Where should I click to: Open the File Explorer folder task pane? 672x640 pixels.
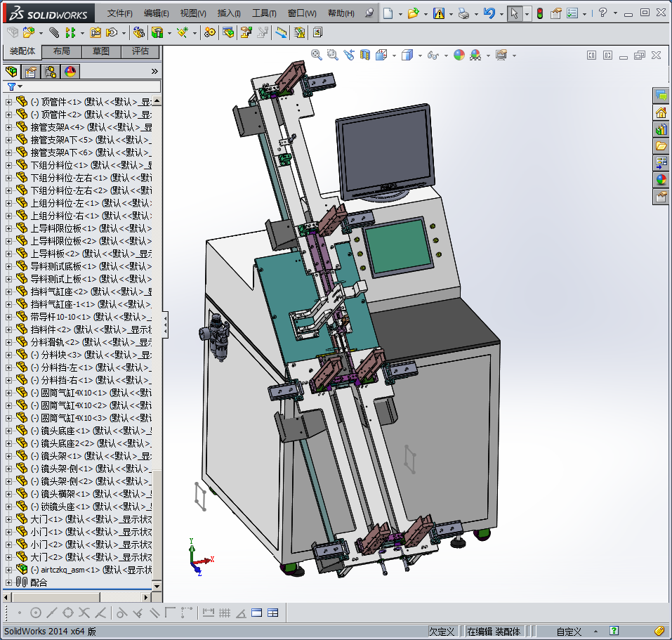tap(661, 146)
